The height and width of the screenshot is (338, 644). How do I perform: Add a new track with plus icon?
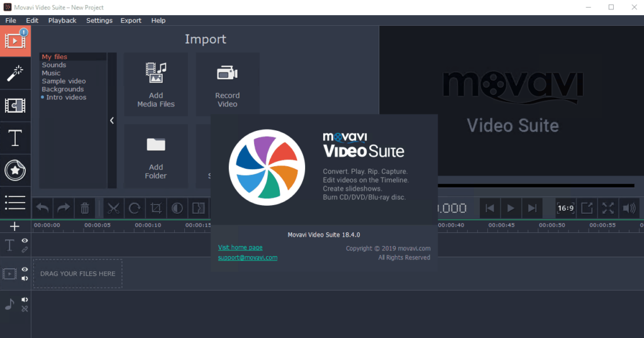pyautogui.click(x=14, y=226)
